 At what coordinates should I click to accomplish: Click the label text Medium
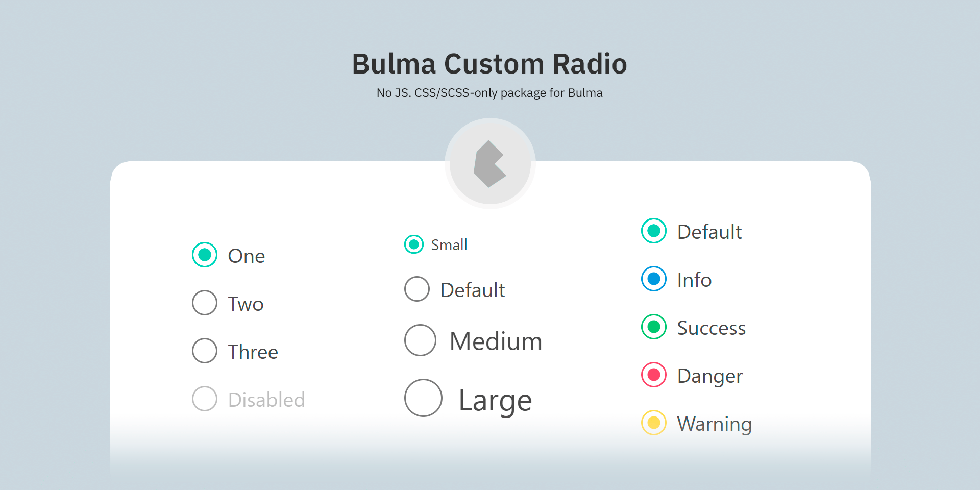[496, 341]
